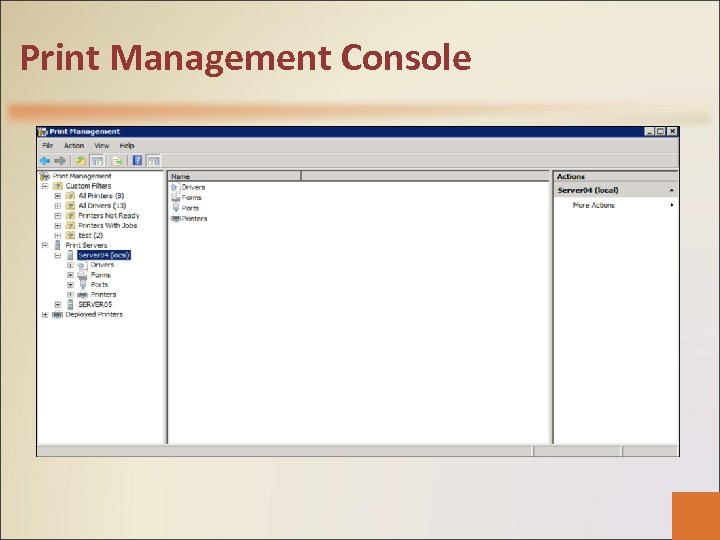
Task: Click the Up one level toolbar icon
Action: (81, 161)
